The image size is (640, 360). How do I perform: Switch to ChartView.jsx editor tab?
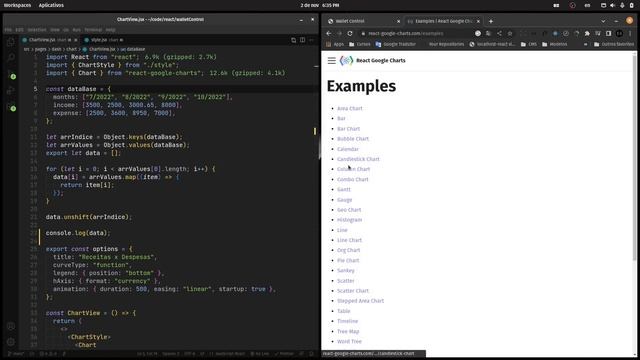click(x=49, y=40)
